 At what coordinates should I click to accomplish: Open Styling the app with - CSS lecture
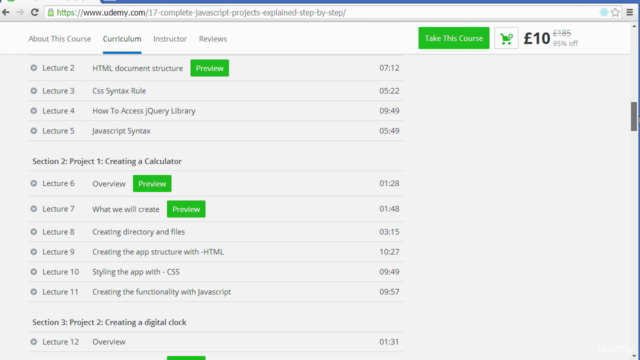click(x=136, y=271)
